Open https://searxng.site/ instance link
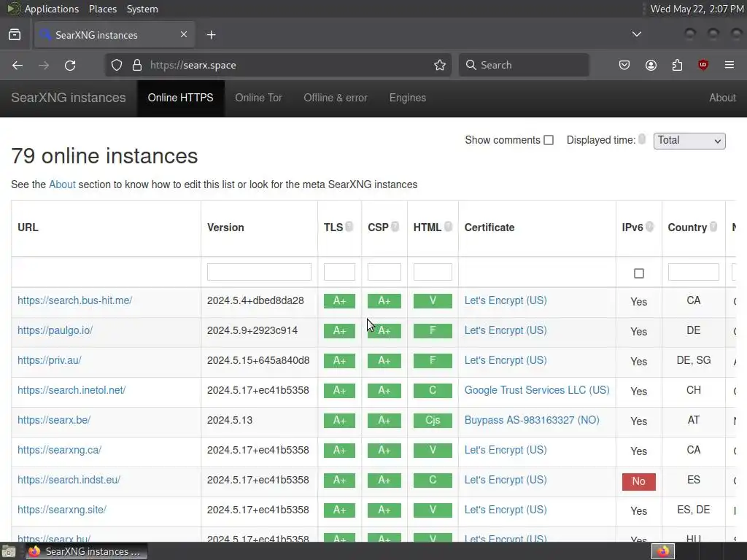The width and height of the screenshot is (747, 560). coord(62,510)
